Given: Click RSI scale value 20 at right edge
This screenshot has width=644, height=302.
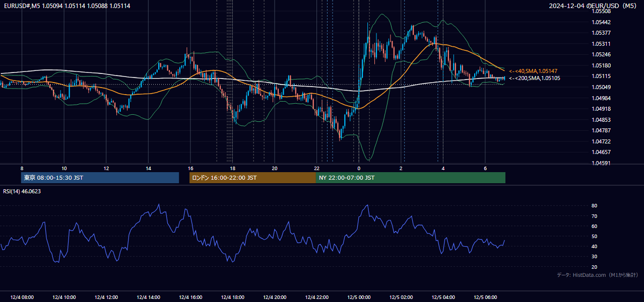Looking at the screenshot, I should 595,267.
